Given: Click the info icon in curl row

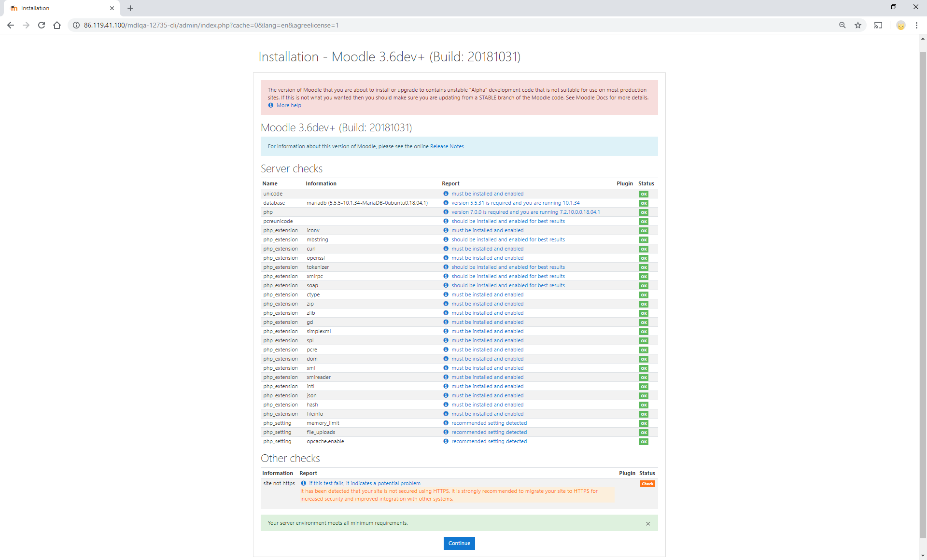Looking at the screenshot, I should pos(446,249).
